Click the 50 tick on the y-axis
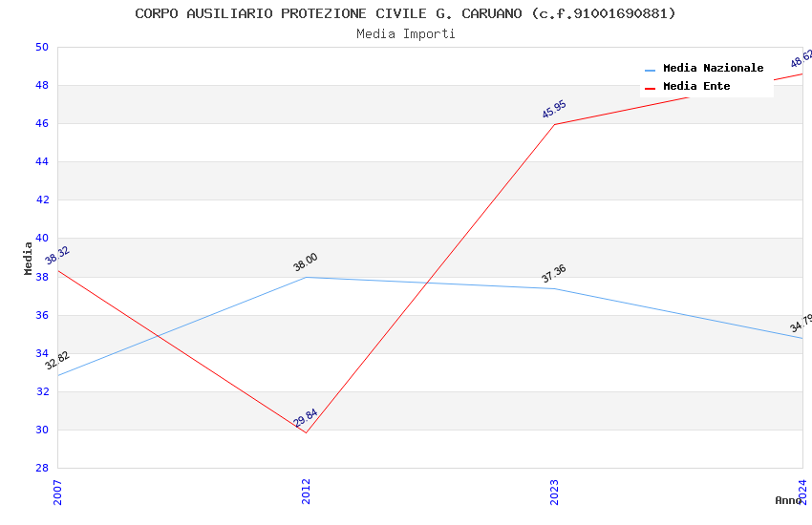Viewport: 812px width, 525px height. [x=41, y=47]
